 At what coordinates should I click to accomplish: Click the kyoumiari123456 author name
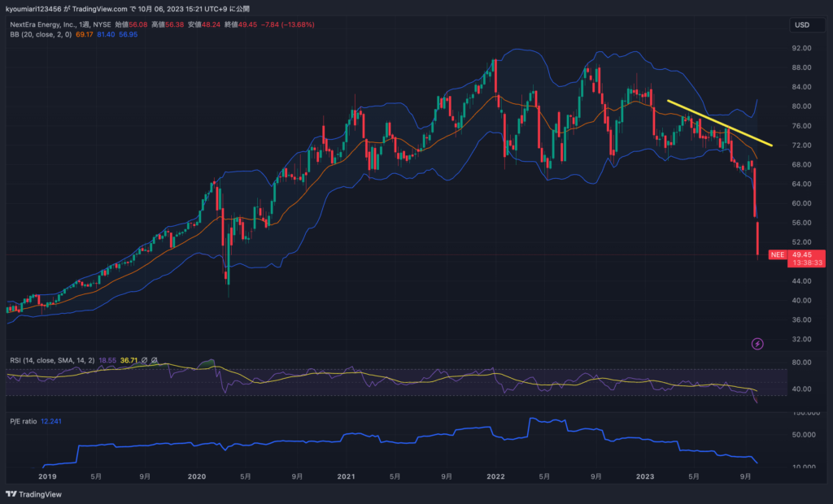(33, 9)
